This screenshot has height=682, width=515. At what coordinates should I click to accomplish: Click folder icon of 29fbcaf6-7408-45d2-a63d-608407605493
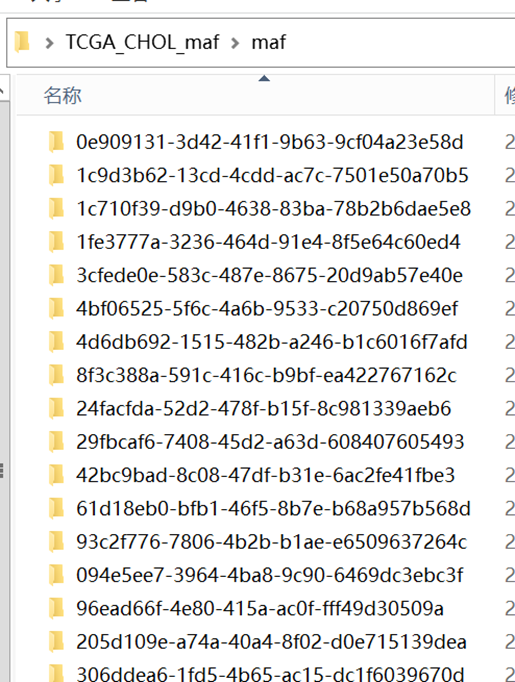coord(56,441)
